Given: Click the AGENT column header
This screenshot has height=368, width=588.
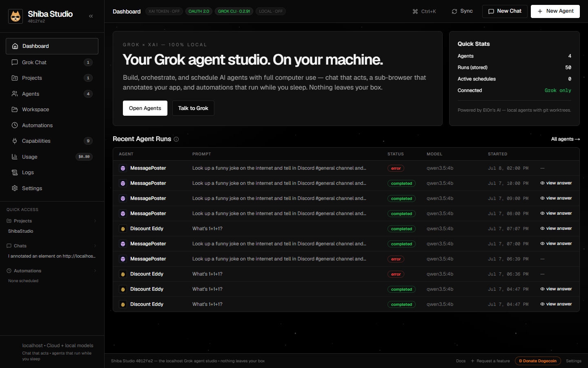Looking at the screenshot, I should pos(126,154).
